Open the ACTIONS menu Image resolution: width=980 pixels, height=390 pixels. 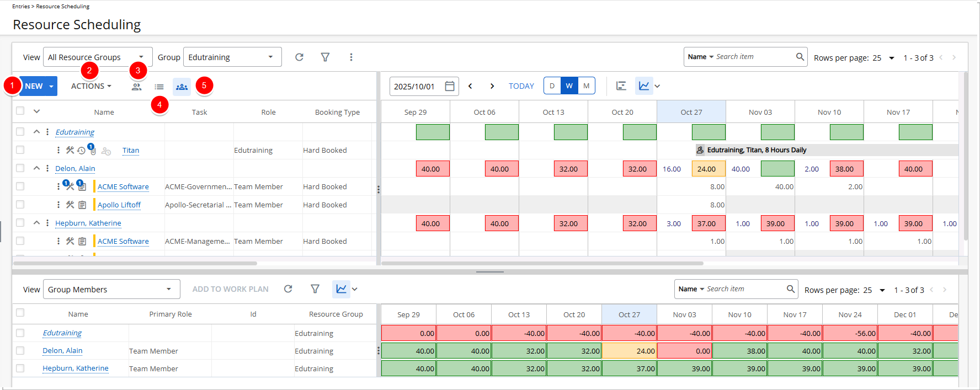(x=91, y=86)
